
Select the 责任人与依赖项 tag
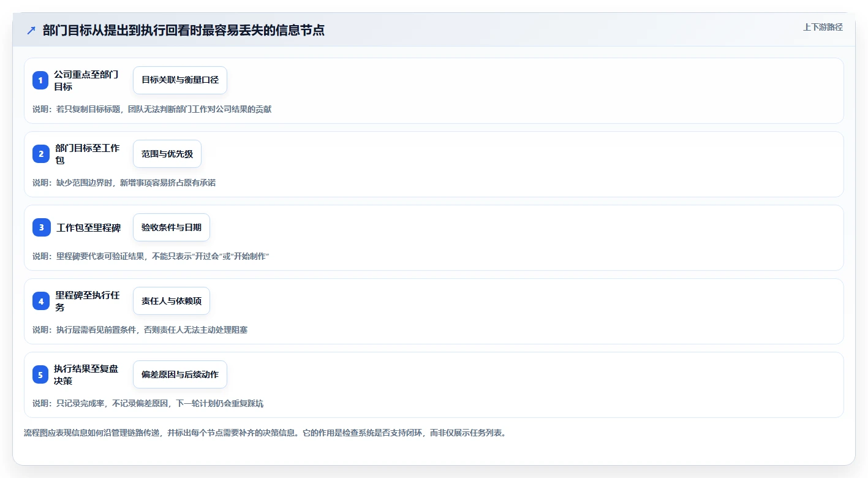(172, 301)
